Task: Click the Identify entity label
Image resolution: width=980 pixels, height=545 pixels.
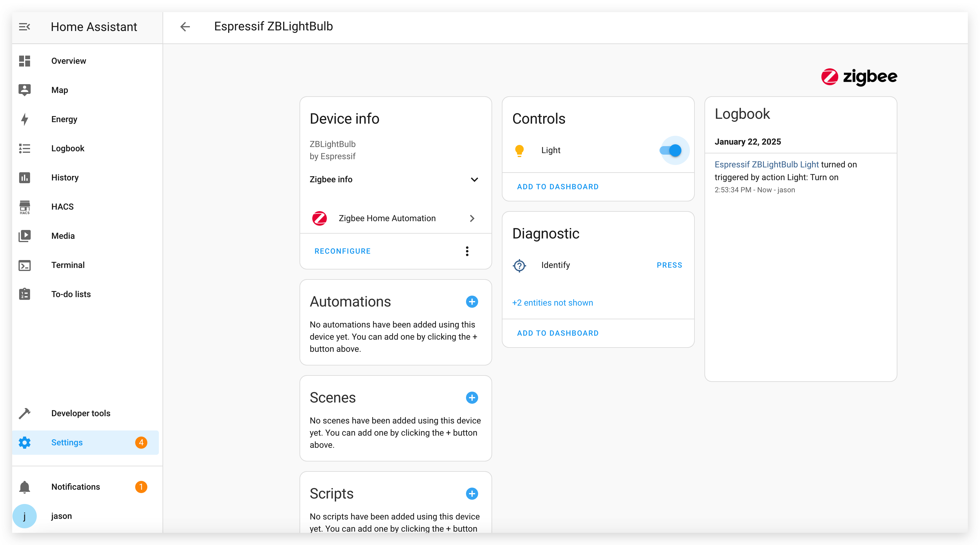Action: tap(555, 265)
